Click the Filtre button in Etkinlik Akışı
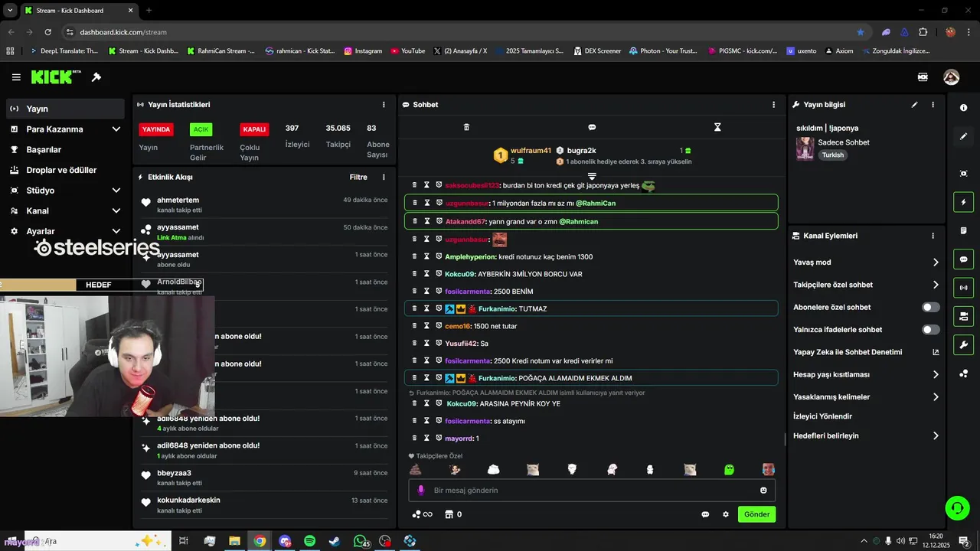This screenshot has height=551, width=980. (358, 177)
